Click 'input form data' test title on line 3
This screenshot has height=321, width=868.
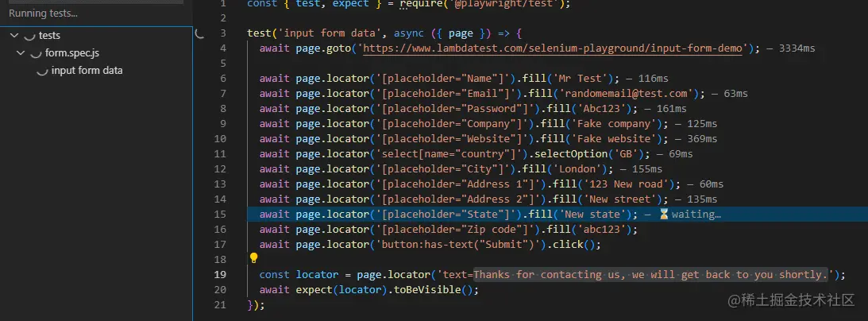(326, 33)
